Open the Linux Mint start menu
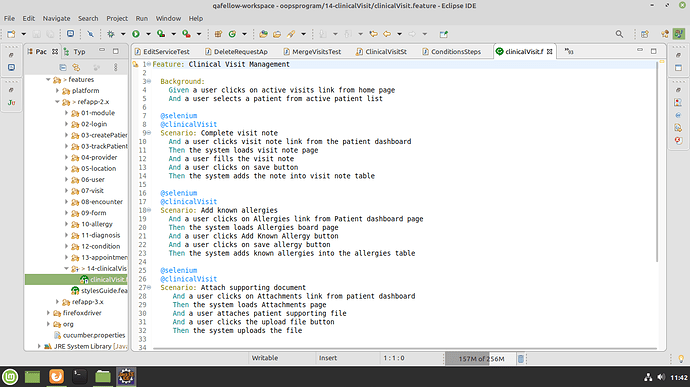This screenshot has height=387, width=690. pyautogui.click(x=10, y=376)
